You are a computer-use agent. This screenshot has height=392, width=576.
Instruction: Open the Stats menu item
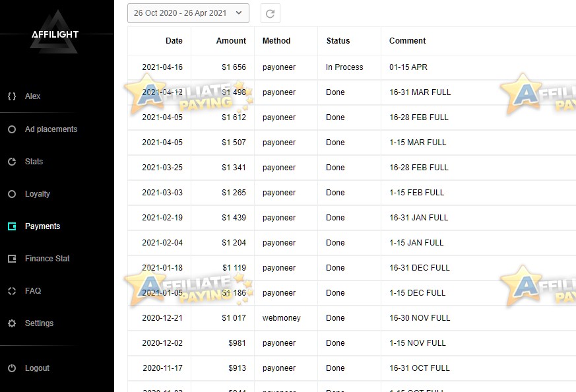click(34, 162)
